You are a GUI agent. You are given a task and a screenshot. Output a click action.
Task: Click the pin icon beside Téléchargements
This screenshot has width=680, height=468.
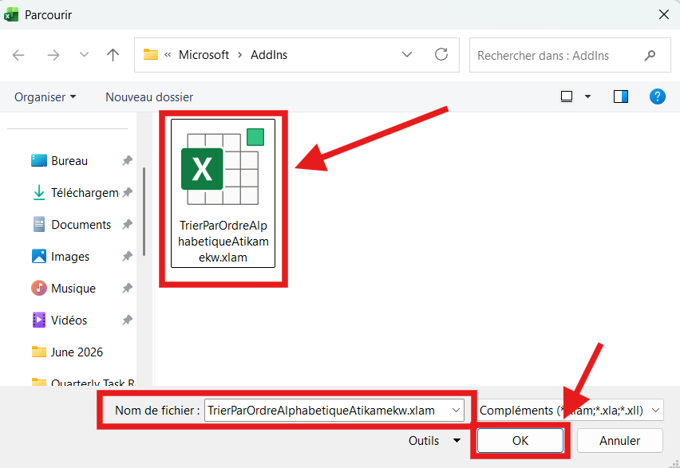[127, 193]
